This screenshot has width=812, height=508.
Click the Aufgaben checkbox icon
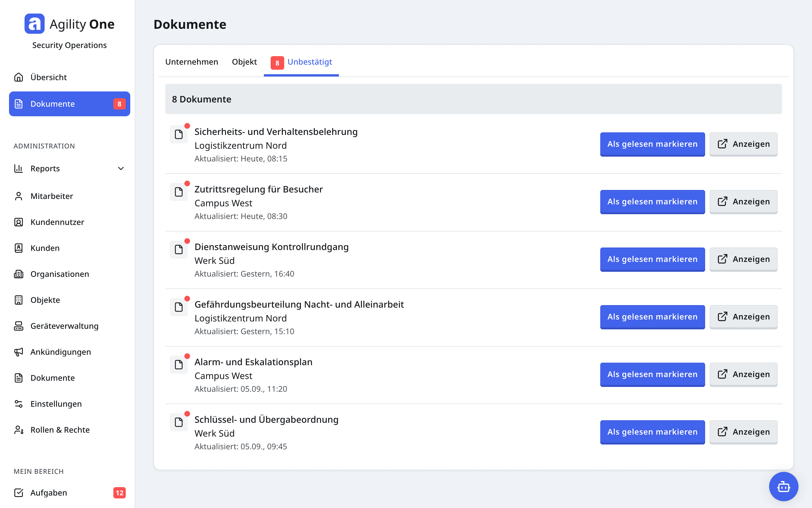pyautogui.click(x=19, y=492)
